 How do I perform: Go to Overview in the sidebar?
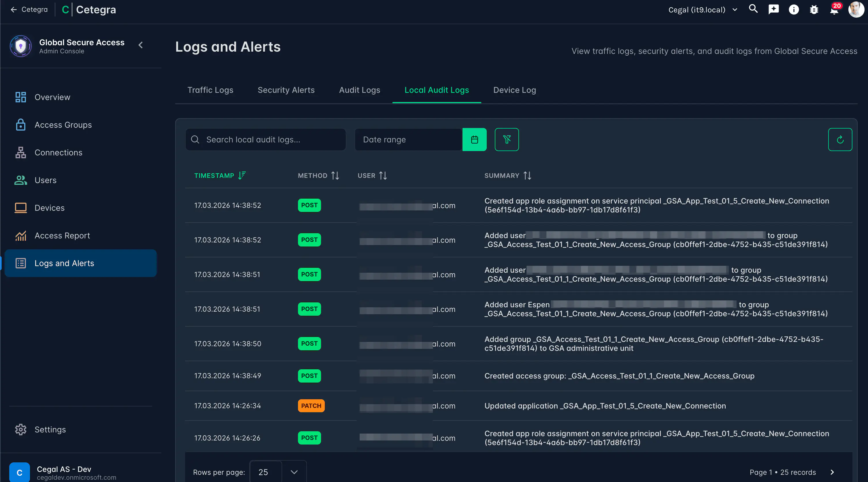pos(81,97)
